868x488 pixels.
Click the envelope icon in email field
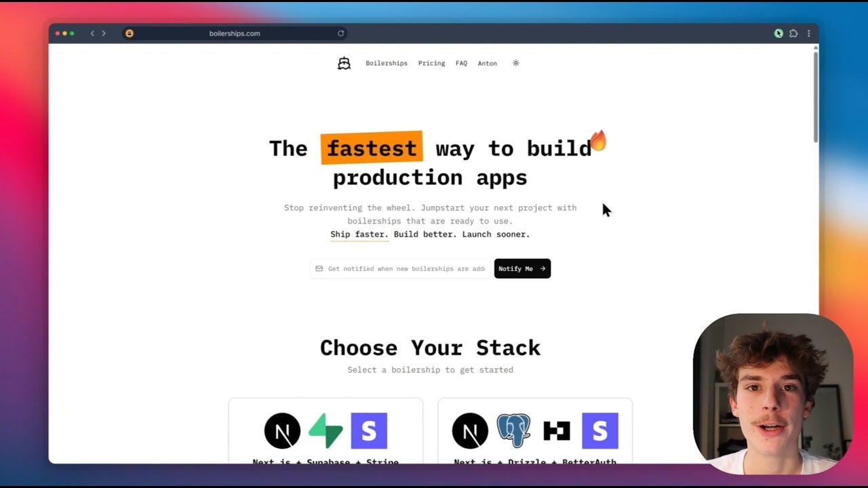tap(319, 268)
